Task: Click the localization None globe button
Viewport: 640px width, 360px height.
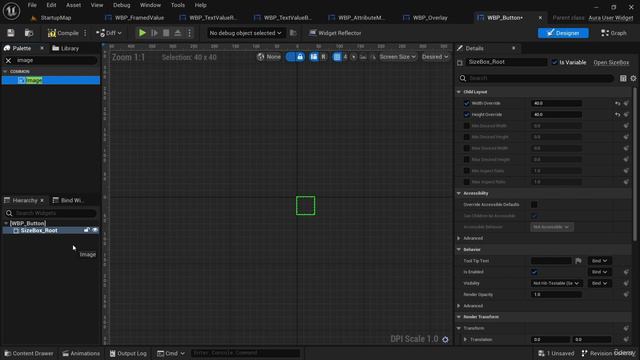Action: pyautogui.click(x=269, y=57)
